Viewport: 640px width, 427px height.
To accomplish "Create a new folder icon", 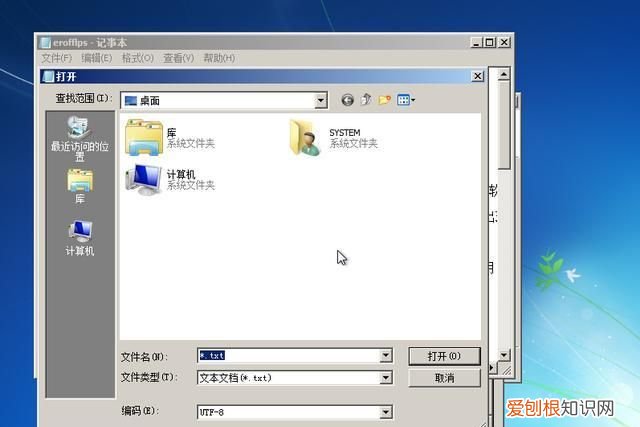I will tap(384, 100).
